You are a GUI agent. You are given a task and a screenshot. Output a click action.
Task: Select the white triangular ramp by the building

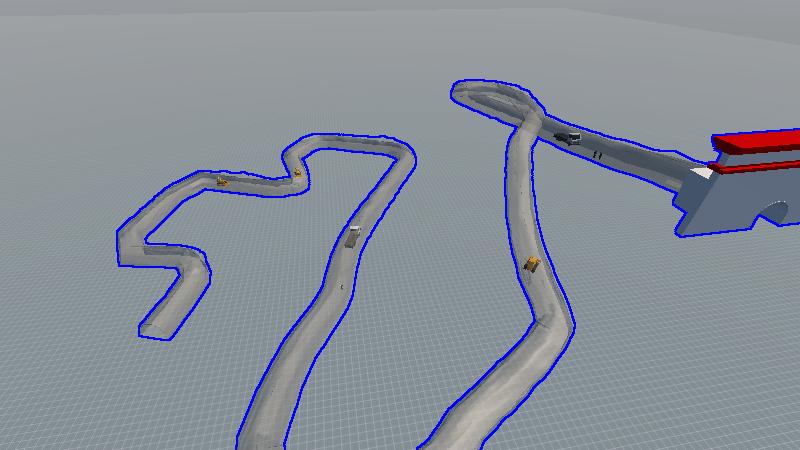tap(701, 173)
